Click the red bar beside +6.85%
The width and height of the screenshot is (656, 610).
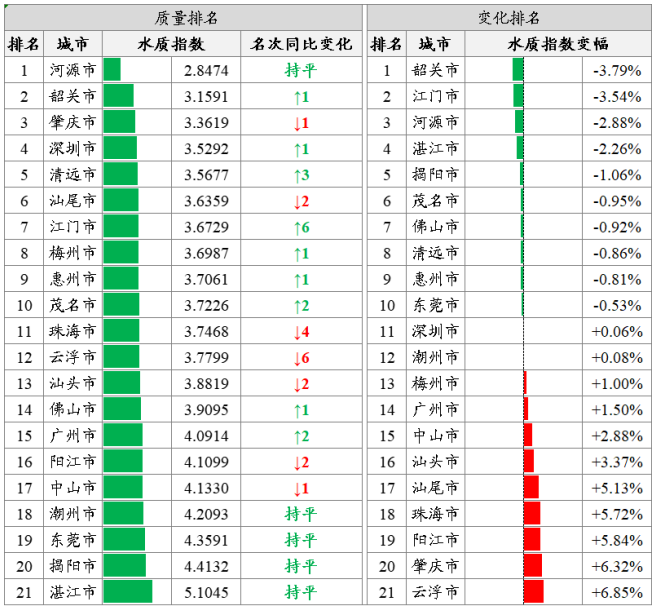click(533, 592)
